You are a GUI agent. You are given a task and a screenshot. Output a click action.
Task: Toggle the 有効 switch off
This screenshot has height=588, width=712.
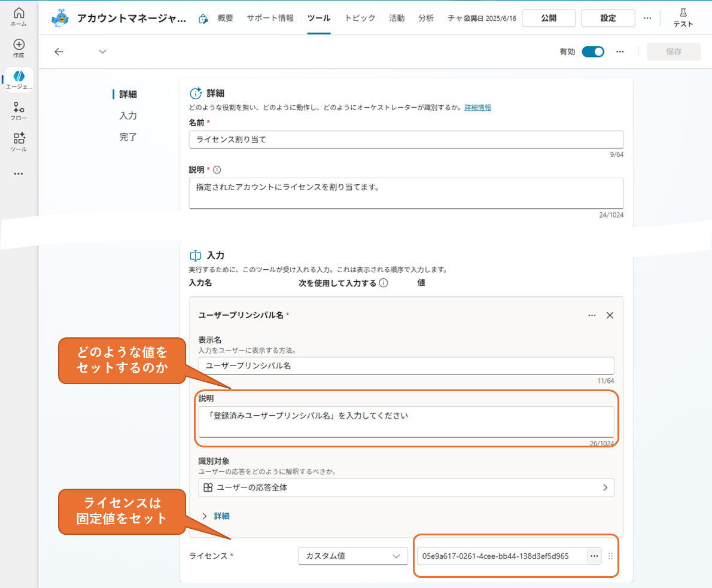click(593, 52)
